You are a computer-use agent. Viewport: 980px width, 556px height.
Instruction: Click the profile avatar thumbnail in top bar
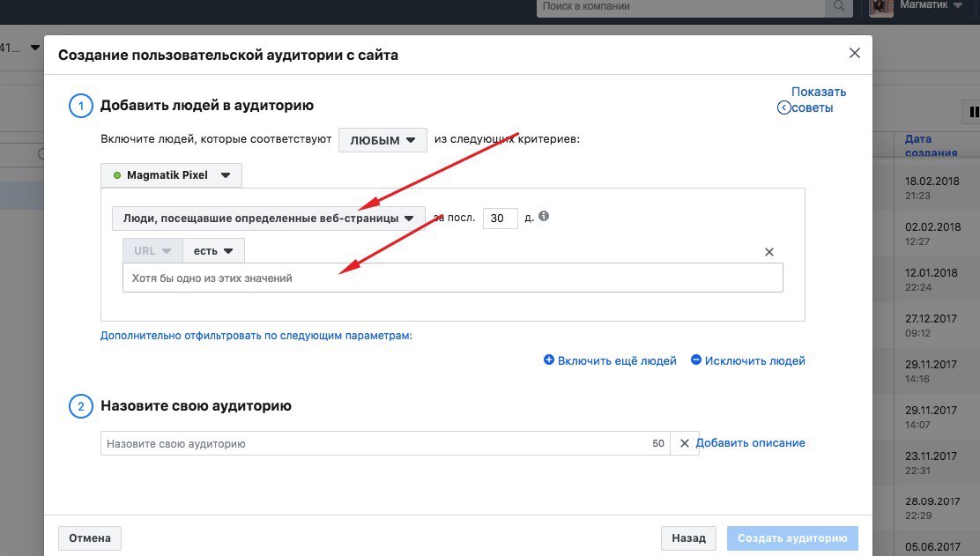(881, 7)
